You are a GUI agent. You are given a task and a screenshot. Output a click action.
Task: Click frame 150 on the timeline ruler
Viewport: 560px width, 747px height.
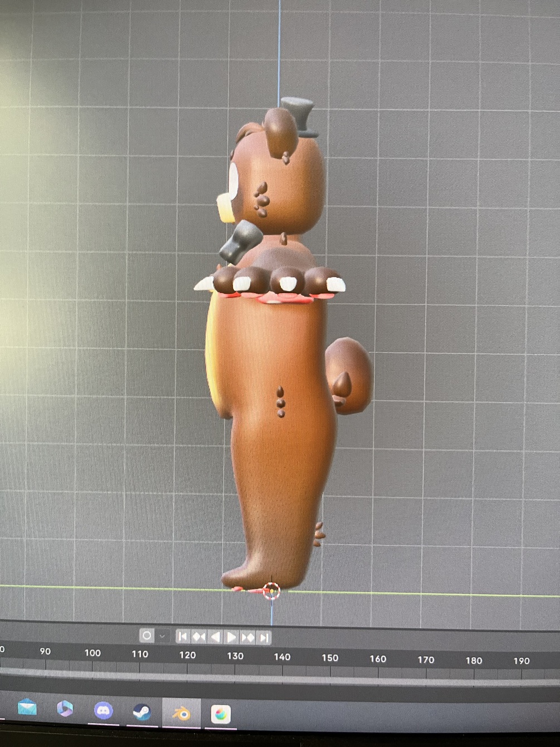coord(330,658)
